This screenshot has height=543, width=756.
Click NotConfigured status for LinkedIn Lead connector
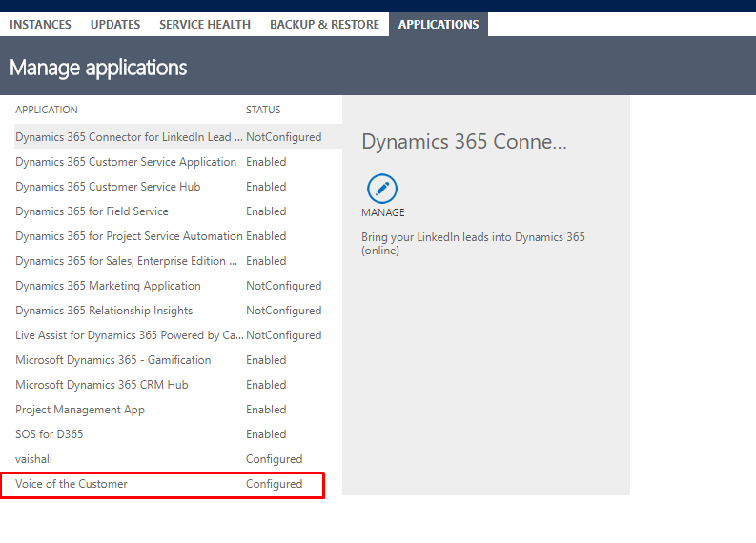pos(284,137)
